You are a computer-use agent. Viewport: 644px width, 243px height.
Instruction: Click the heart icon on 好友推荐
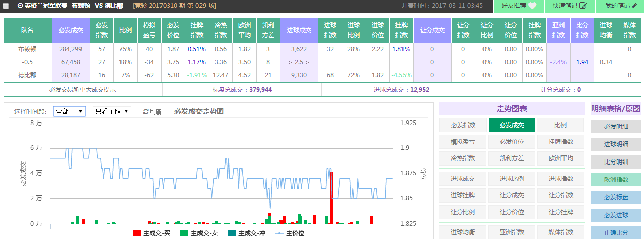(x=532, y=6)
